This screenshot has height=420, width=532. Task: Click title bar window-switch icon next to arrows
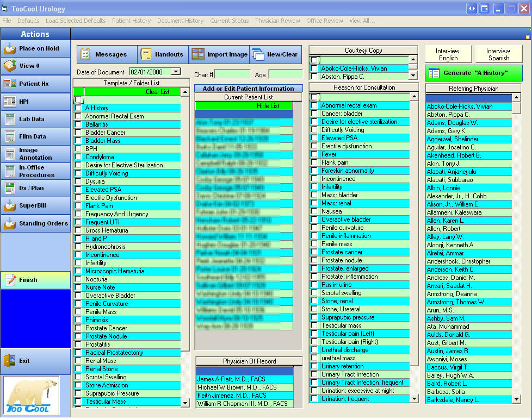(x=485, y=9)
